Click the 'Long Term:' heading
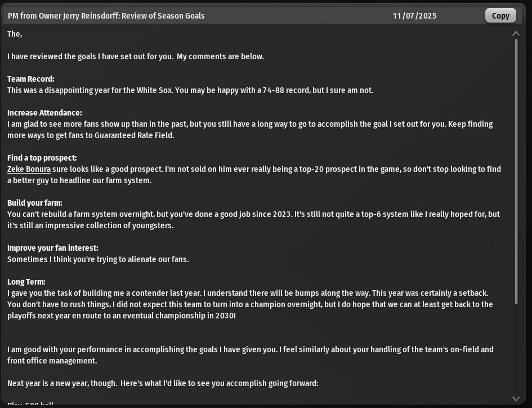This screenshot has height=408, width=532. click(x=26, y=282)
